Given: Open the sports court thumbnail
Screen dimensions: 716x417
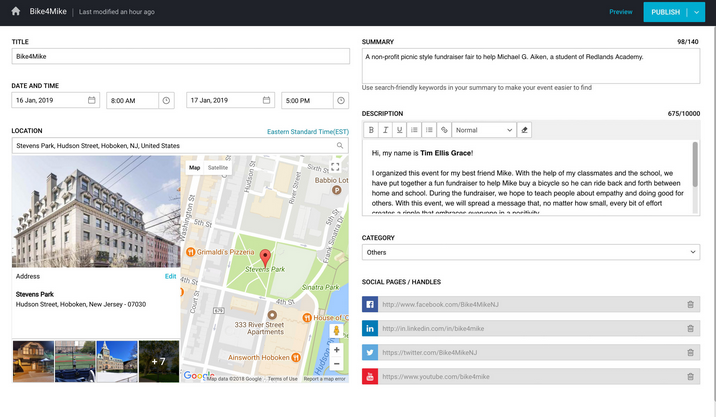Looking at the screenshot, I should pos(75,361).
